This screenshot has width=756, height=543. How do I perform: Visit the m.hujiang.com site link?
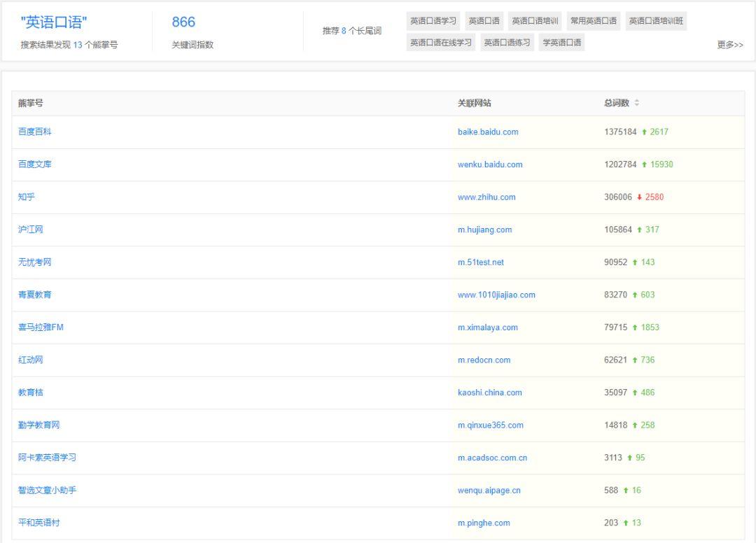coord(484,230)
